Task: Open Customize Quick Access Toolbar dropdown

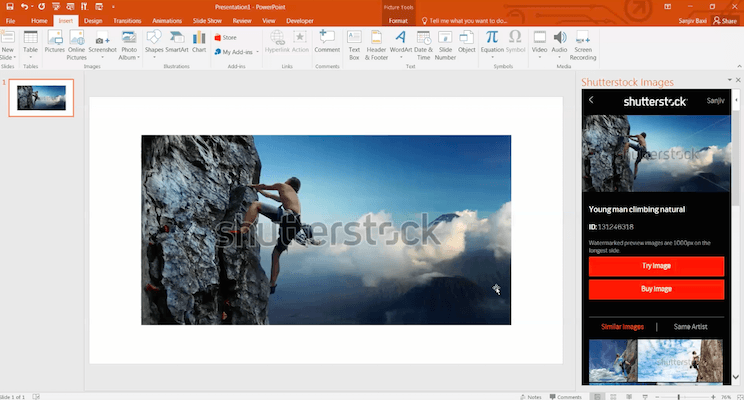Action: pos(113,7)
